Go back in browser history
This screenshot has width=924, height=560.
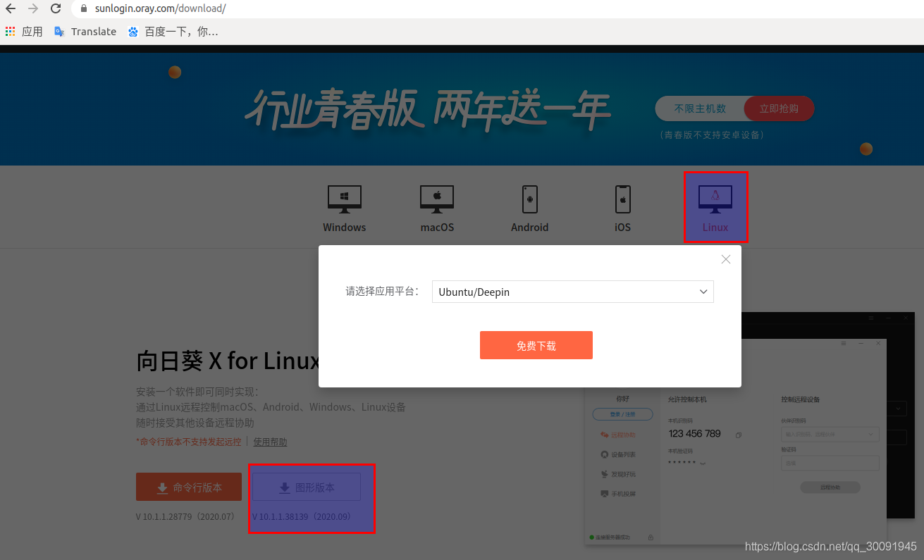pos(11,9)
